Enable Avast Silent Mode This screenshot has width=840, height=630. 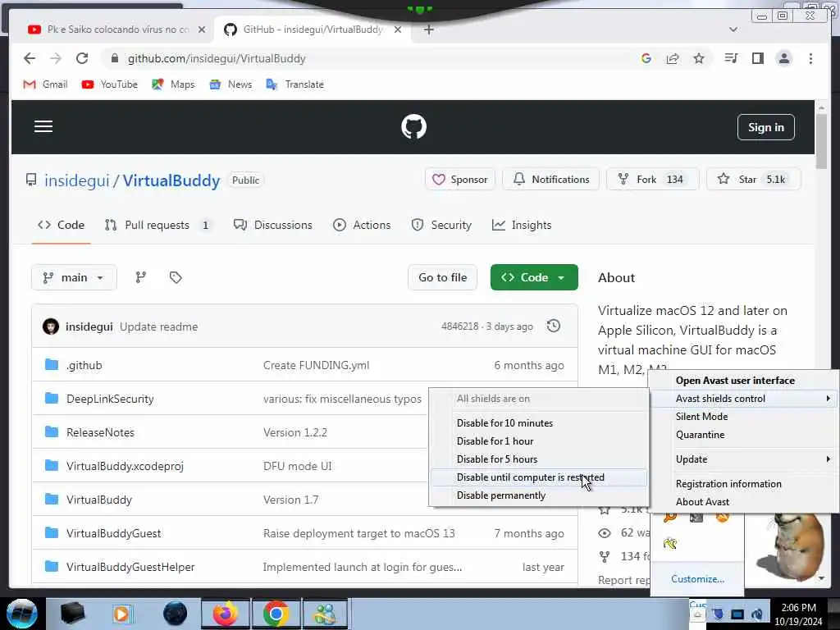[x=743, y=417]
